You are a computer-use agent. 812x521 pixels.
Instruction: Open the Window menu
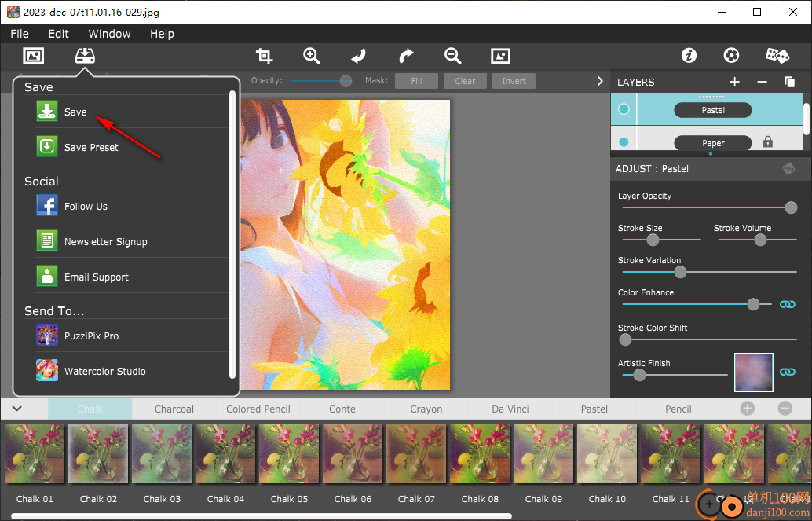[x=109, y=34]
